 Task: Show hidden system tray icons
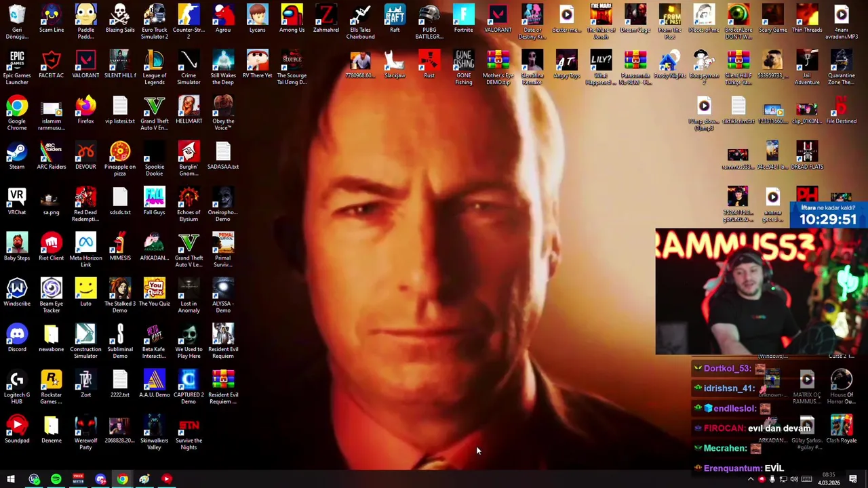coord(751,479)
